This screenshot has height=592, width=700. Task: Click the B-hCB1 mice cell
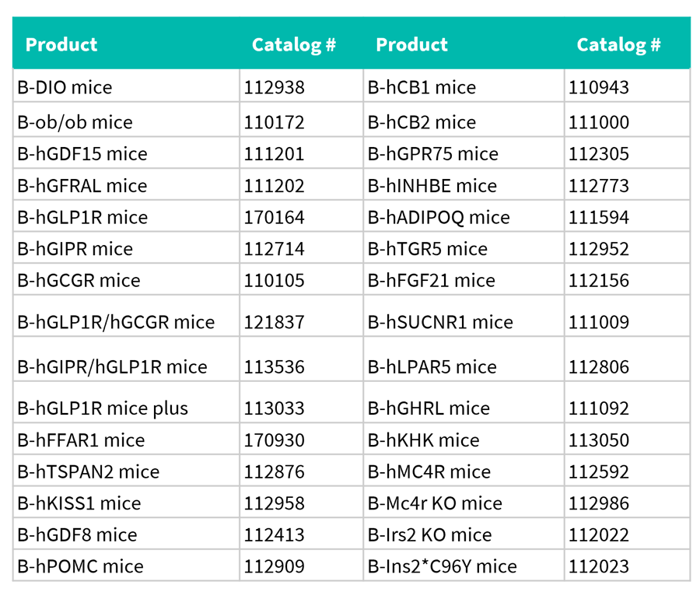point(464,86)
